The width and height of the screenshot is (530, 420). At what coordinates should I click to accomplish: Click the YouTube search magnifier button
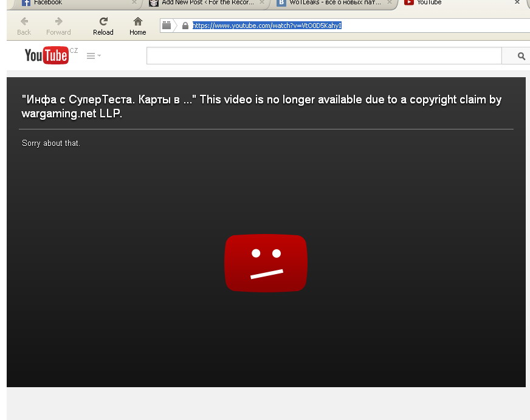coord(520,56)
